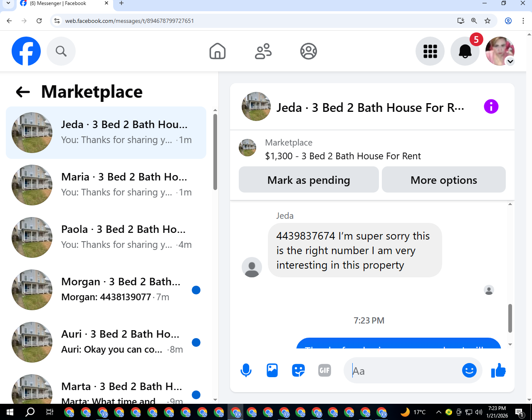Open Maria conversation in the list
Screen dimensions: 532x420
click(x=106, y=185)
